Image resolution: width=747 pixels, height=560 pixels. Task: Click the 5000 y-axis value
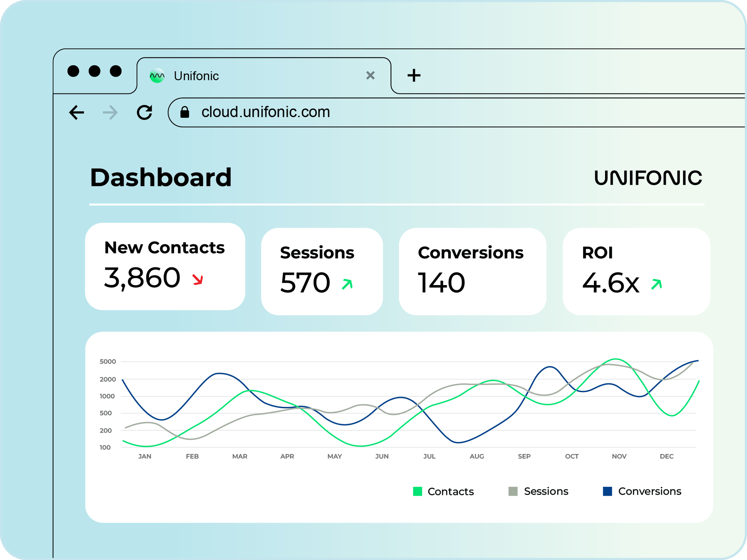point(108,361)
